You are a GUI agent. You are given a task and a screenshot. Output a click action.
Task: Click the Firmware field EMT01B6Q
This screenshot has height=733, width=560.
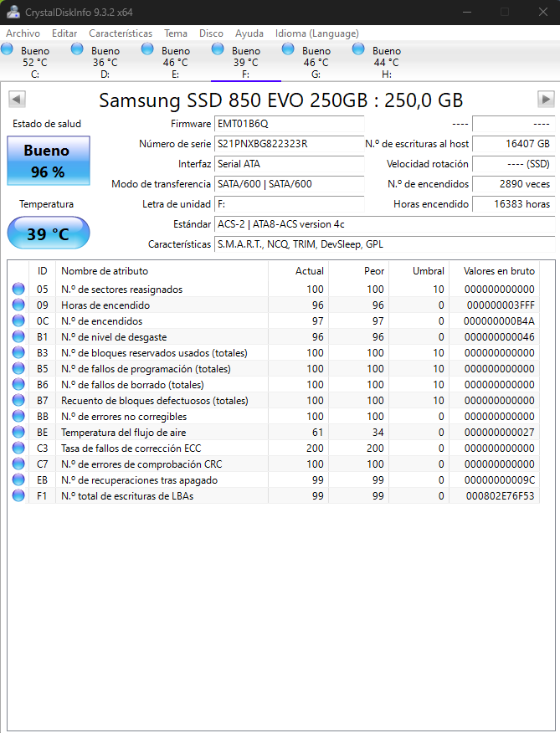tap(289, 124)
